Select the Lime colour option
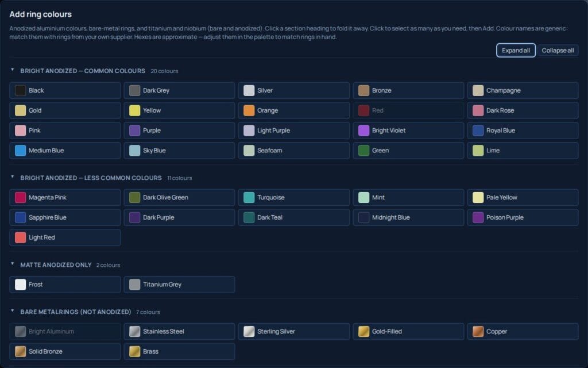 point(523,150)
